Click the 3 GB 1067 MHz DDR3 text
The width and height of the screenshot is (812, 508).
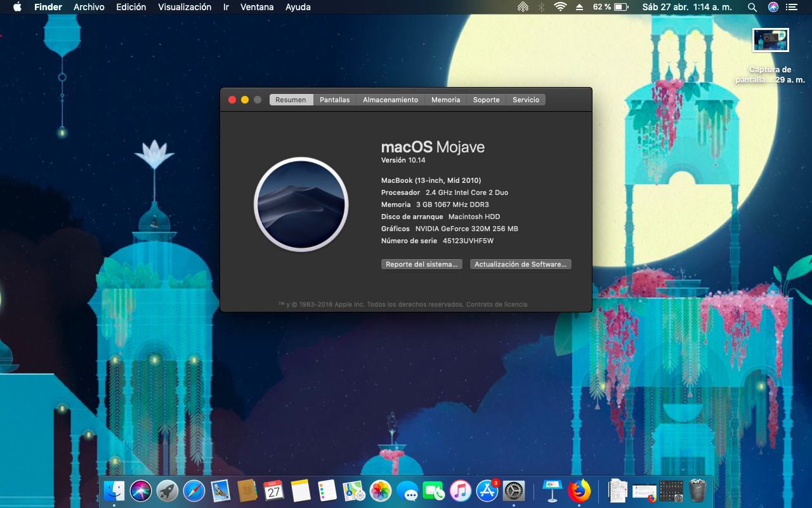452,204
